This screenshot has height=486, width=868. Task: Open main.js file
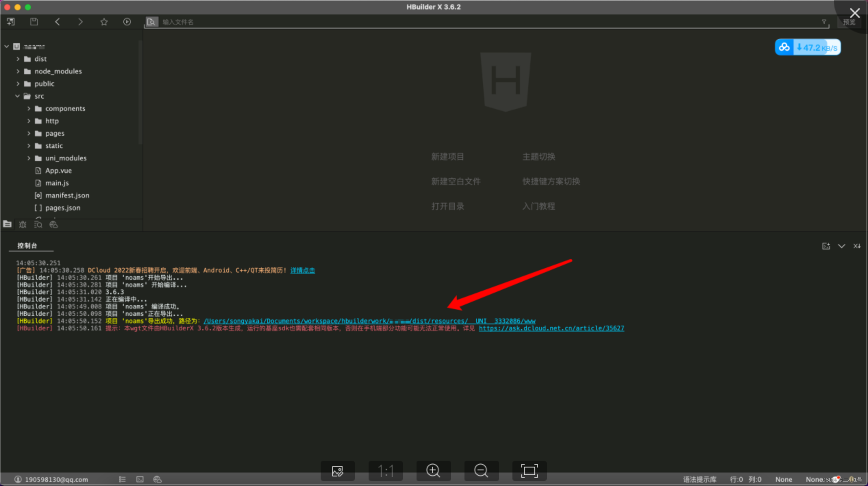[57, 183]
